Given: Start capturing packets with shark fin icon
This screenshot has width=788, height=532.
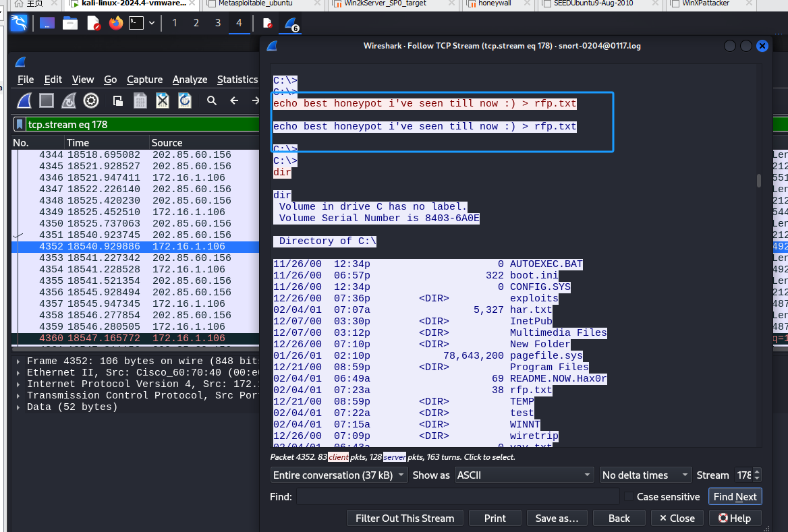Looking at the screenshot, I should (24, 101).
